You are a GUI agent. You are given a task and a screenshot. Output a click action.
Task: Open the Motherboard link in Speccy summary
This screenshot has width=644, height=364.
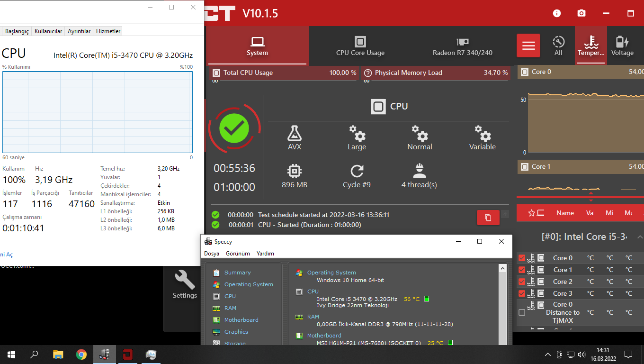(324, 336)
